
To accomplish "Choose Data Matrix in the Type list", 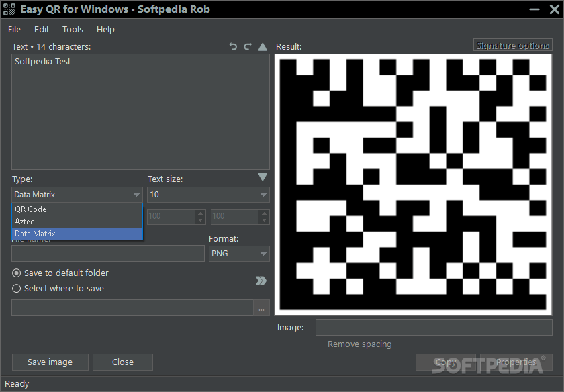I will tap(77, 234).
